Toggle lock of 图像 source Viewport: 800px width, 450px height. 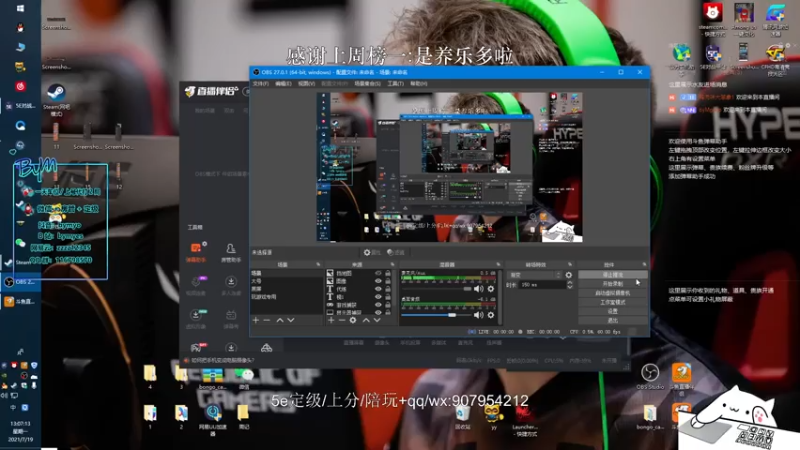click(x=388, y=281)
